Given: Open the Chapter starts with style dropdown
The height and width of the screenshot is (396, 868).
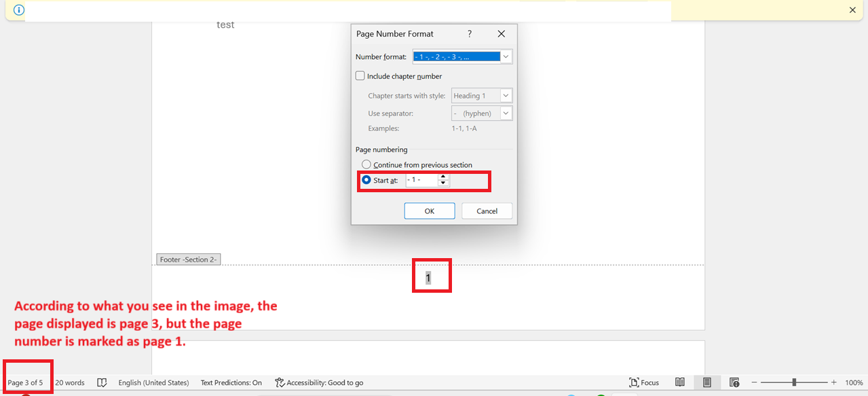Looking at the screenshot, I should (x=505, y=95).
